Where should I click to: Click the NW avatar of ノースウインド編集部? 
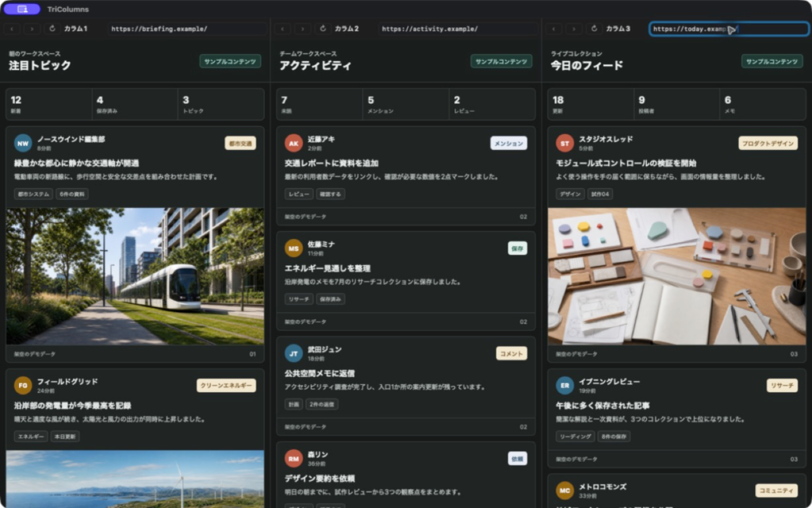[23, 144]
